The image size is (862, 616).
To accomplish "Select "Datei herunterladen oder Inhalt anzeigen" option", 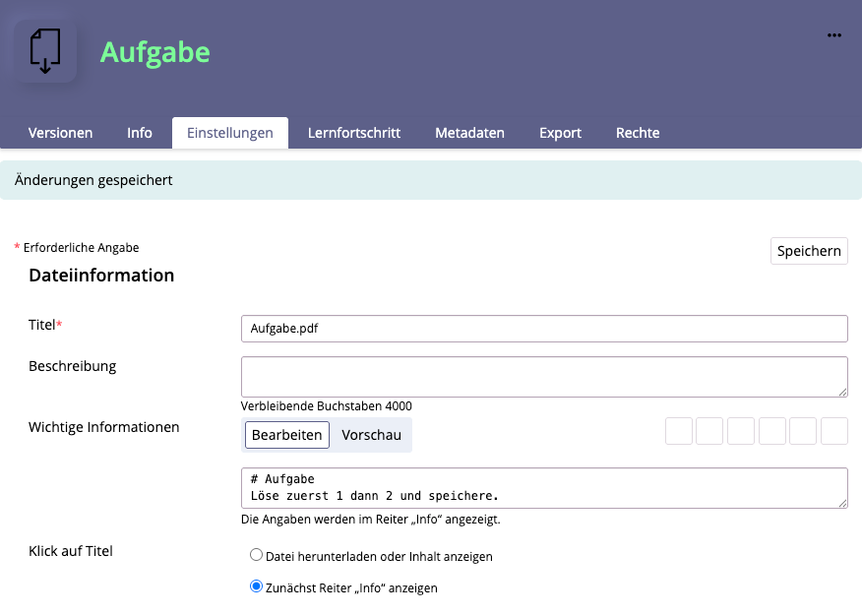I will click(x=257, y=555).
